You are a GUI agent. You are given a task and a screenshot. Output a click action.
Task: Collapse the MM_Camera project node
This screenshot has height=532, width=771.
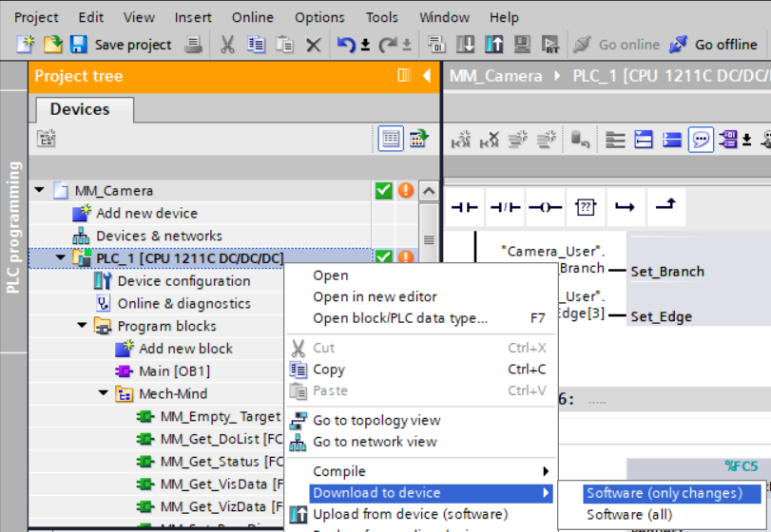[x=40, y=191]
